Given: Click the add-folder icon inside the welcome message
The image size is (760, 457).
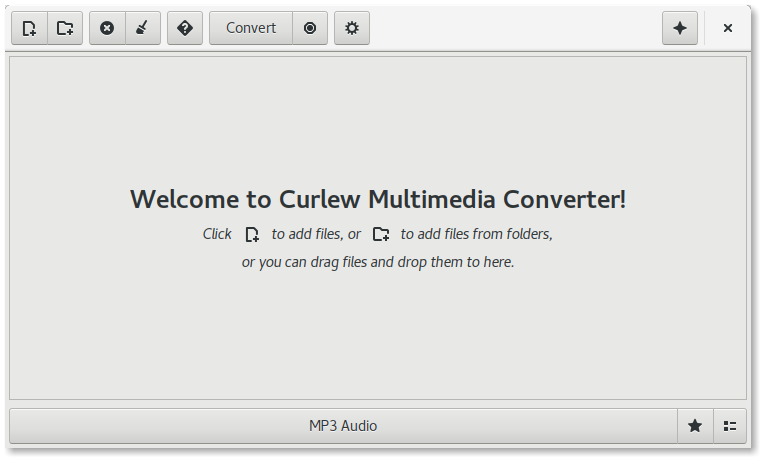Looking at the screenshot, I should [381, 235].
